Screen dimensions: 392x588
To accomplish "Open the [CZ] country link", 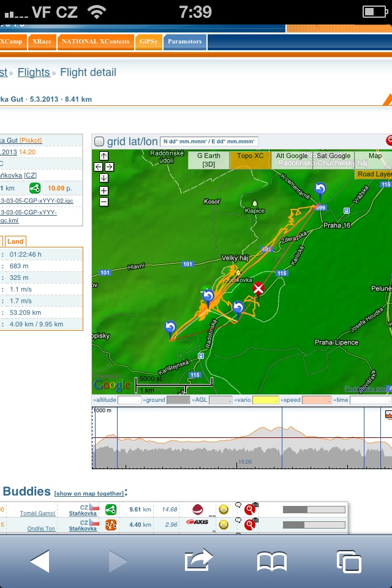I will [31, 175].
